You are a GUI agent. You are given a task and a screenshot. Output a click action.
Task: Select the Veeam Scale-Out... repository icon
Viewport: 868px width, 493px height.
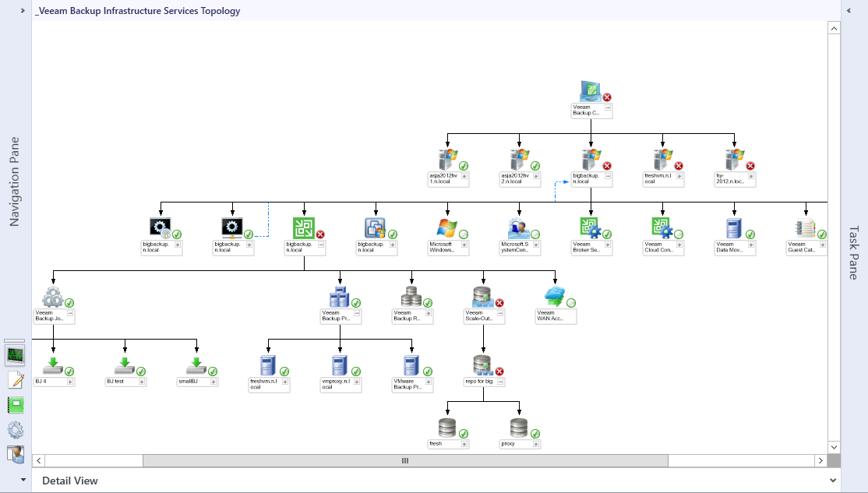[x=483, y=298]
